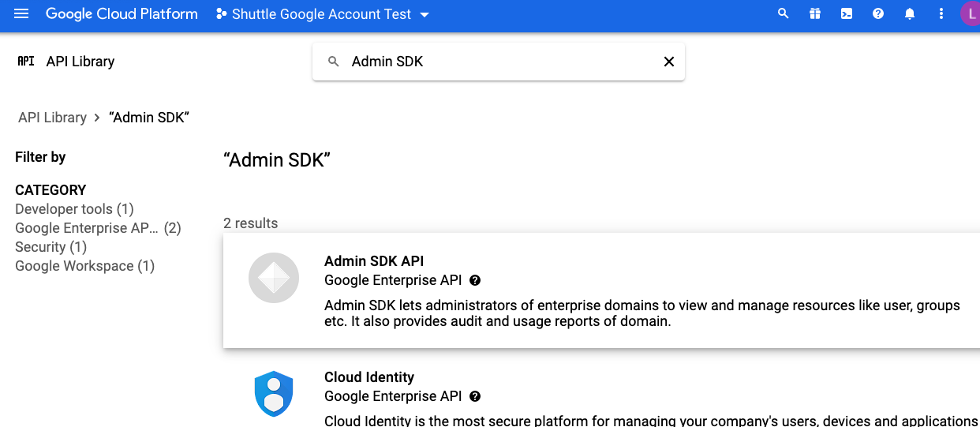Viewport: 980px width, 427px height.
Task: Open the Help question mark icon
Action: [878, 14]
